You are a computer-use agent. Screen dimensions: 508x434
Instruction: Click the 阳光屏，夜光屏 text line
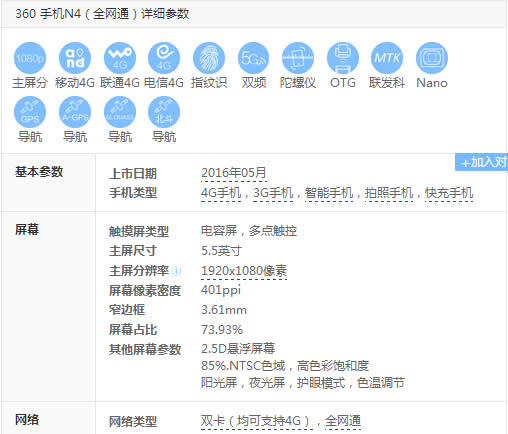[x=303, y=383]
